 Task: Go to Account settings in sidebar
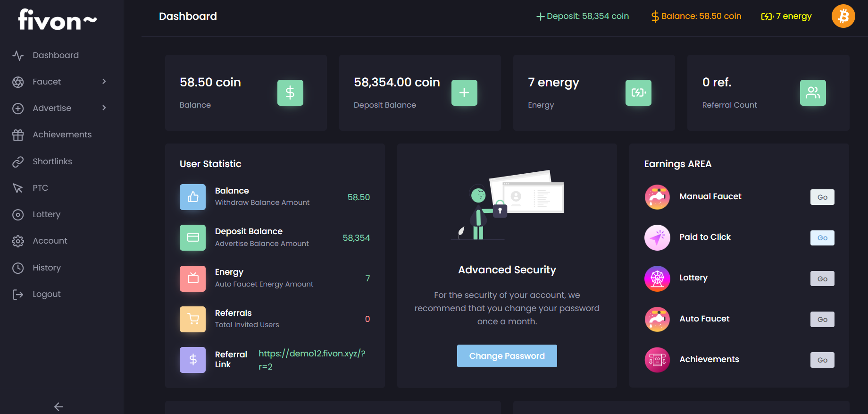pyautogui.click(x=50, y=241)
